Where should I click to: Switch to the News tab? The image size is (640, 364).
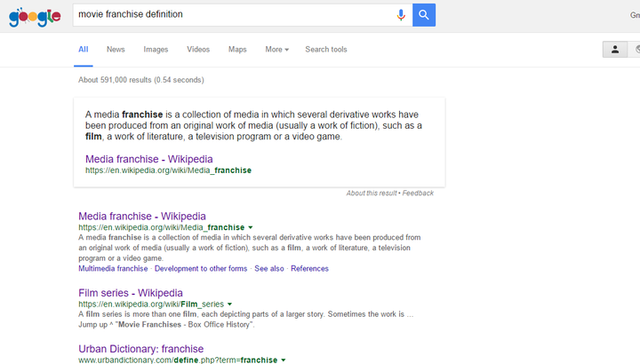[116, 50]
